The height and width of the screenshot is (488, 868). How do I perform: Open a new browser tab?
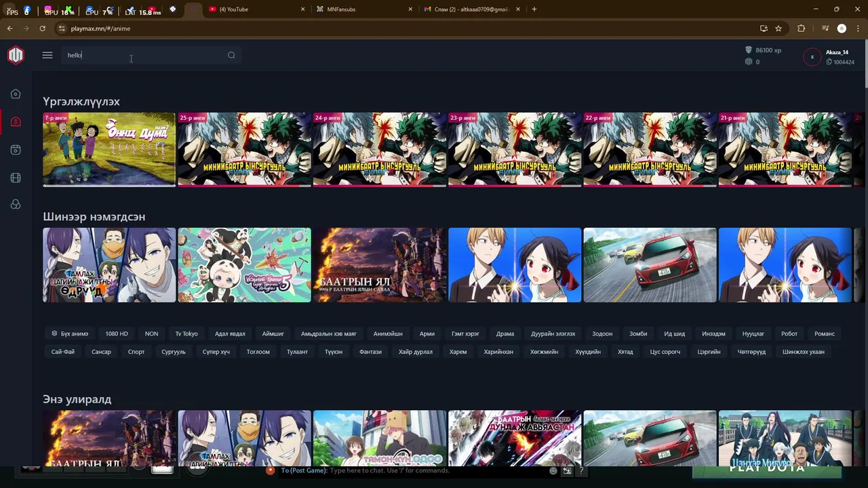tap(534, 9)
